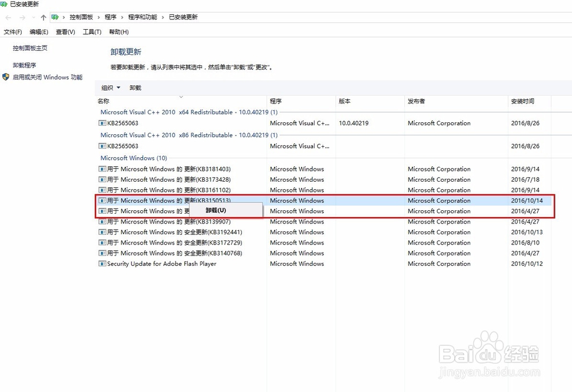572x392 pixels.
Task: Open 卸载程序 link in sidebar
Action: tap(25, 65)
